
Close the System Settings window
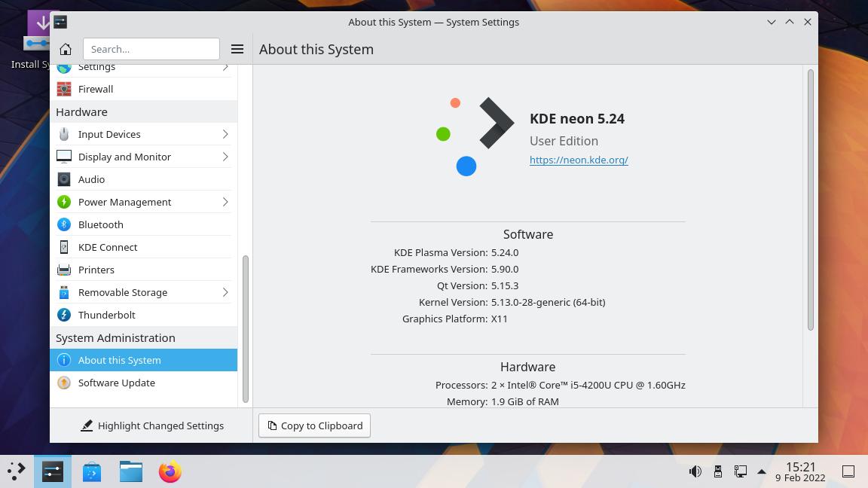coord(808,22)
